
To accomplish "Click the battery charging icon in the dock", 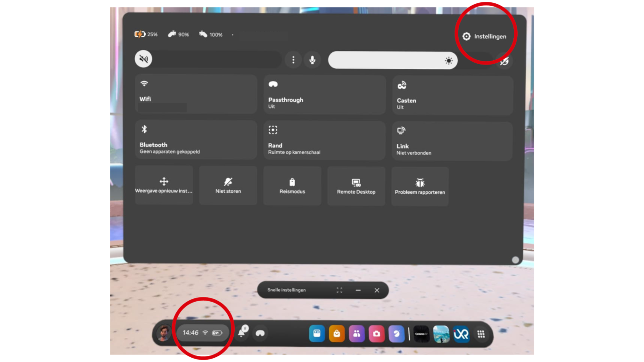I will pos(217,333).
